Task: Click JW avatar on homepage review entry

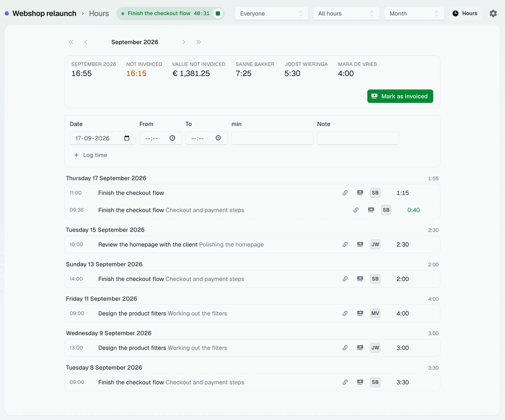Action: pos(375,244)
